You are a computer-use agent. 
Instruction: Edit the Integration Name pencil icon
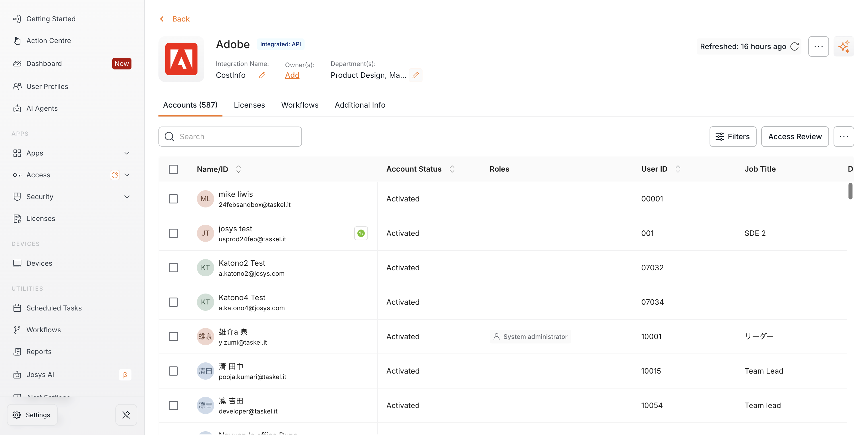262,75
